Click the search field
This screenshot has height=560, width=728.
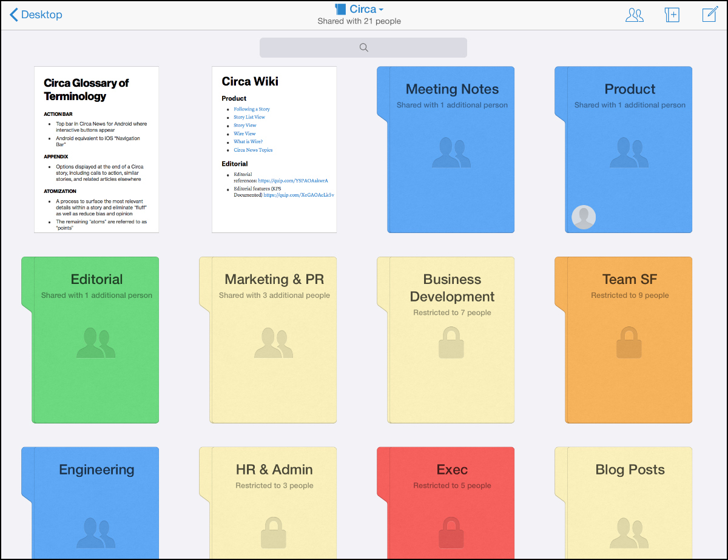pos(363,47)
